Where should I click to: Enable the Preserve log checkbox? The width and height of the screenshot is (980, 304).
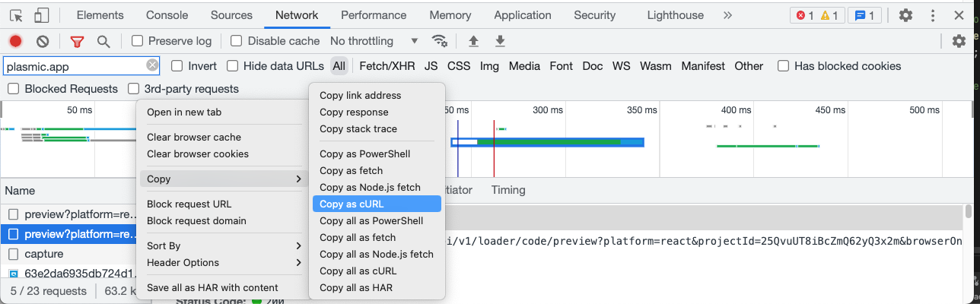click(138, 41)
